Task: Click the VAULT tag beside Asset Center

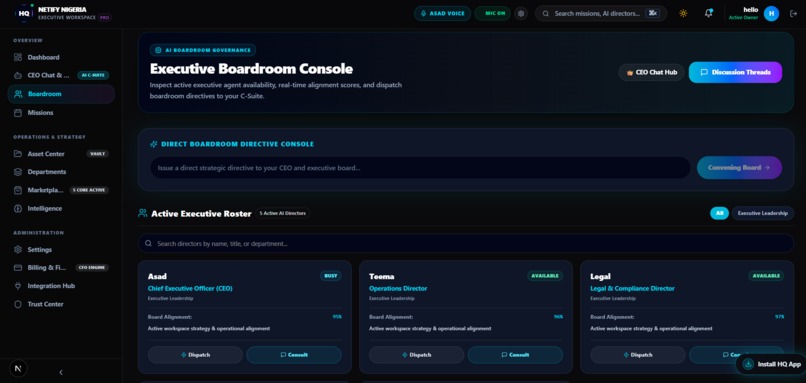Action: point(97,154)
